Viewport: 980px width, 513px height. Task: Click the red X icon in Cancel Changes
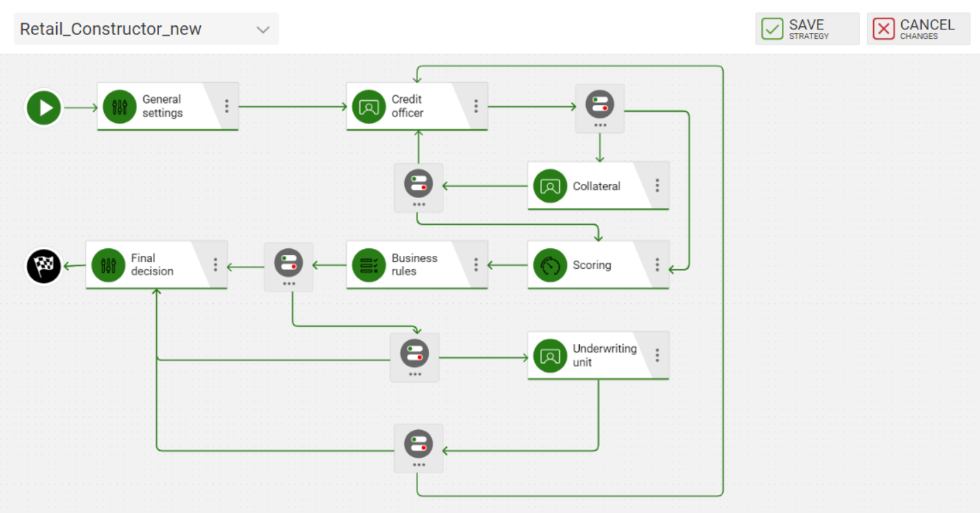pos(883,29)
